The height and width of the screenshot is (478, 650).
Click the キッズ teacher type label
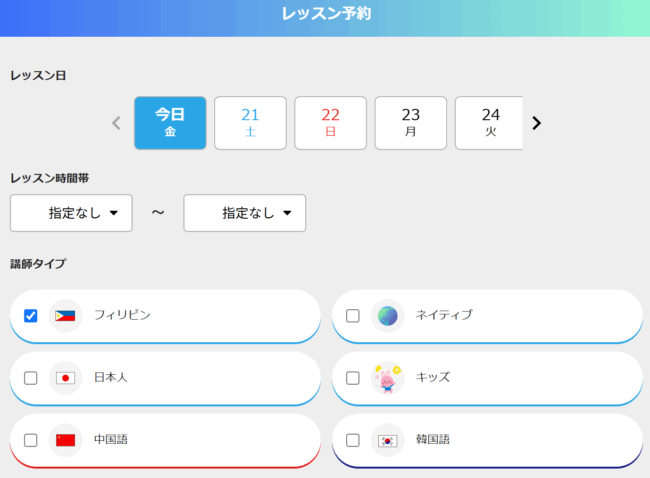[433, 378]
